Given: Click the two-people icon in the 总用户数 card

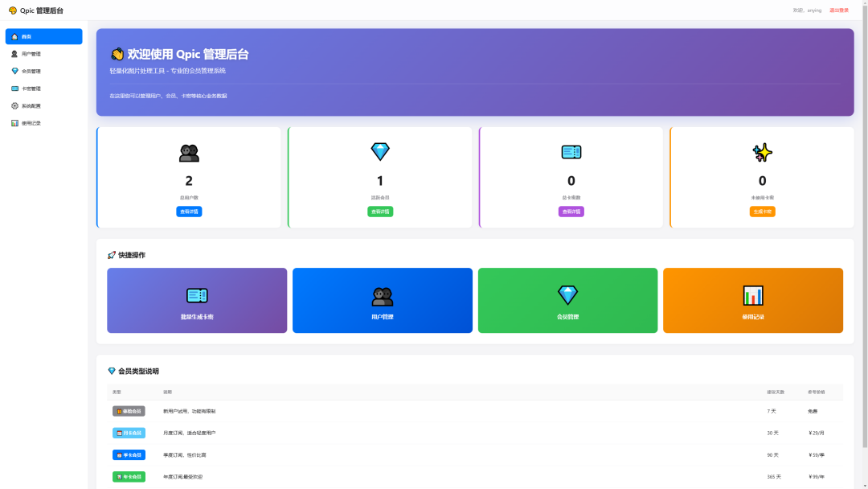Looking at the screenshot, I should (189, 153).
